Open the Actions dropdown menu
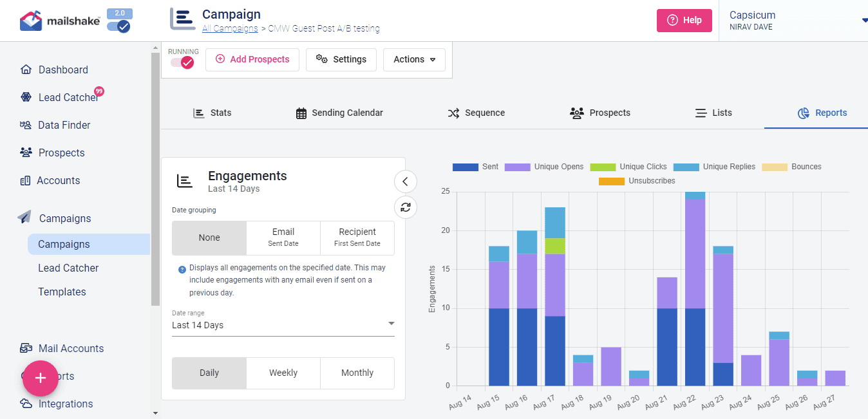The width and height of the screenshot is (868, 419). [414, 59]
